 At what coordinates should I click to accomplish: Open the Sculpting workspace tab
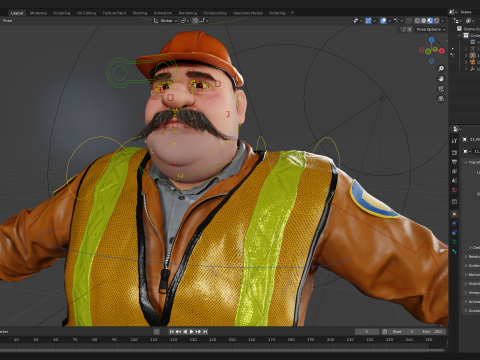click(x=62, y=13)
